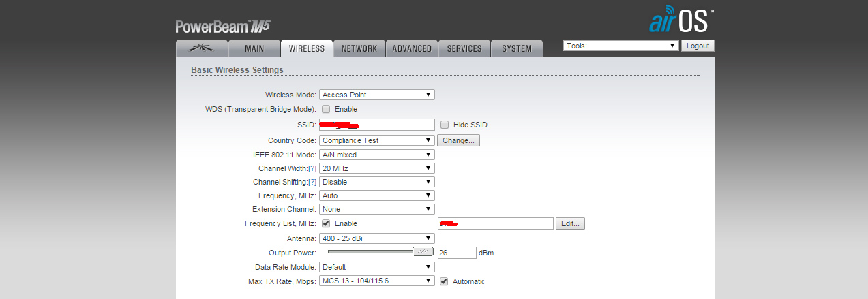Viewport: 868px width, 299px height.
Task: Click the Logout button
Action: point(698,46)
